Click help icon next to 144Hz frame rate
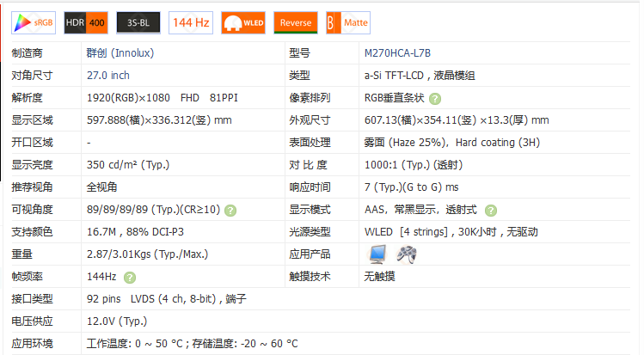Viewport: 644px width, 355px height. pyautogui.click(x=129, y=277)
